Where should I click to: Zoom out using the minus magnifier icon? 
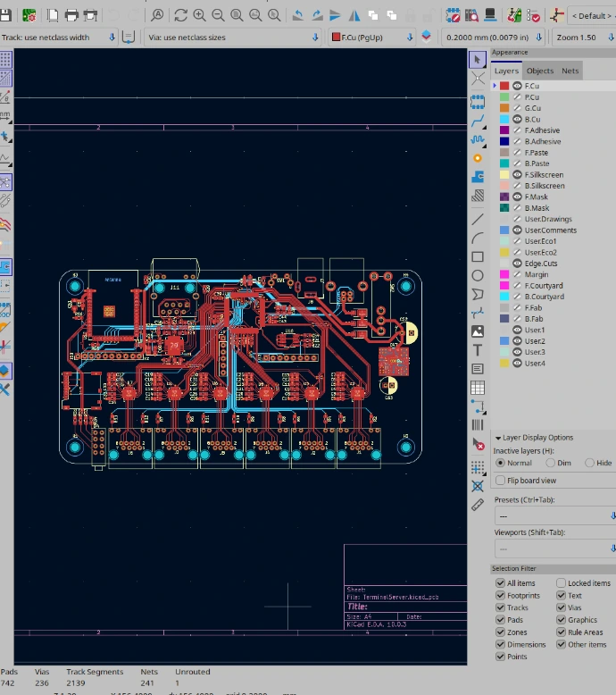point(218,15)
